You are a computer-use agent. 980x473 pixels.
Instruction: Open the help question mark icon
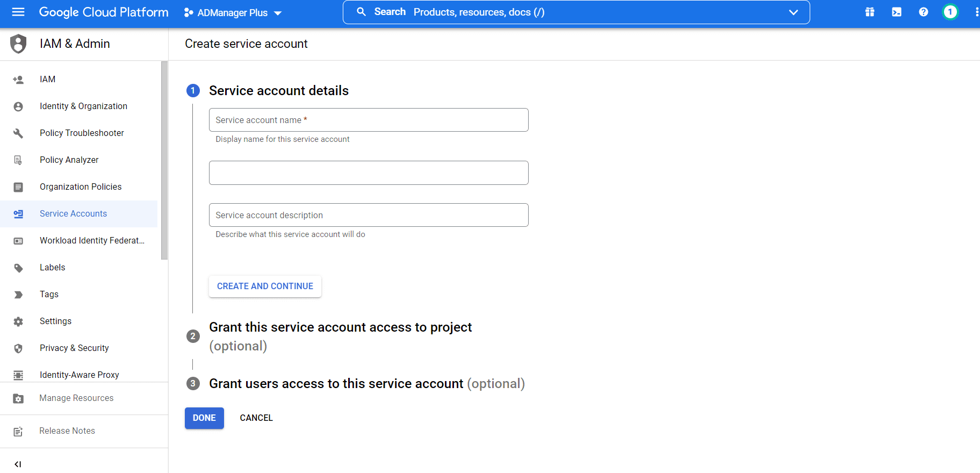tap(923, 12)
